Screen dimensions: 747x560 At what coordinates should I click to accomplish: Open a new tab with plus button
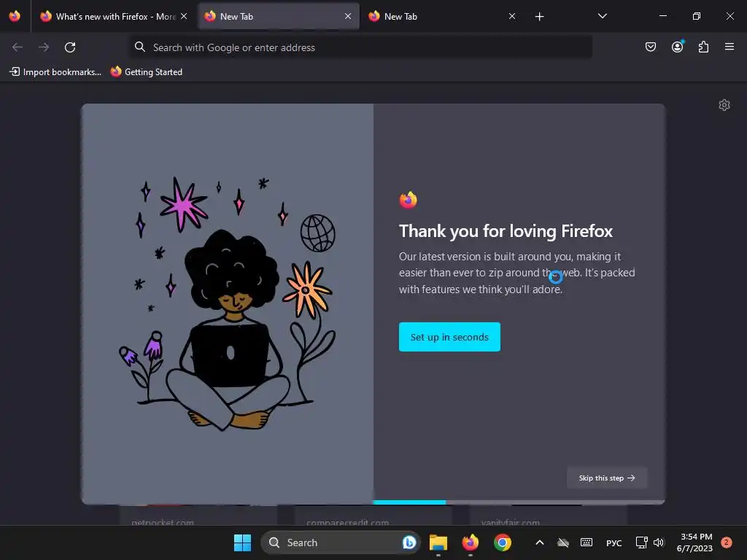point(539,17)
